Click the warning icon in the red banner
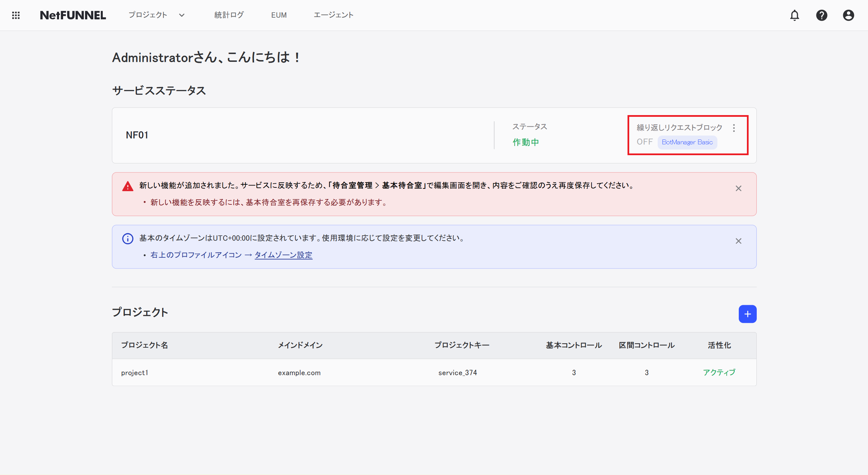 point(127,186)
